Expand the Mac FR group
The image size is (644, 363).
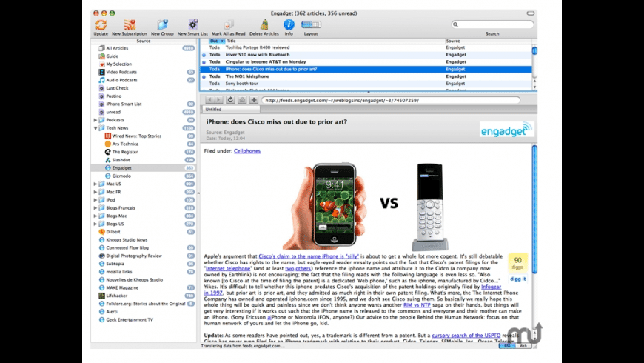pyautogui.click(x=95, y=192)
